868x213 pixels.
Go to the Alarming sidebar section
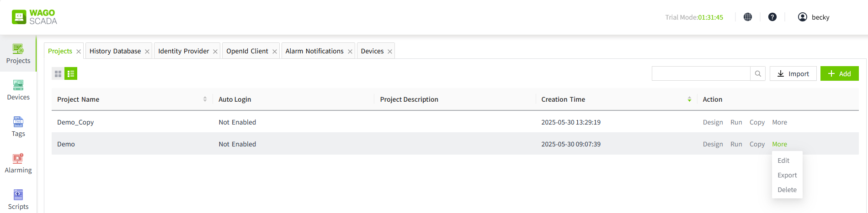tap(18, 163)
